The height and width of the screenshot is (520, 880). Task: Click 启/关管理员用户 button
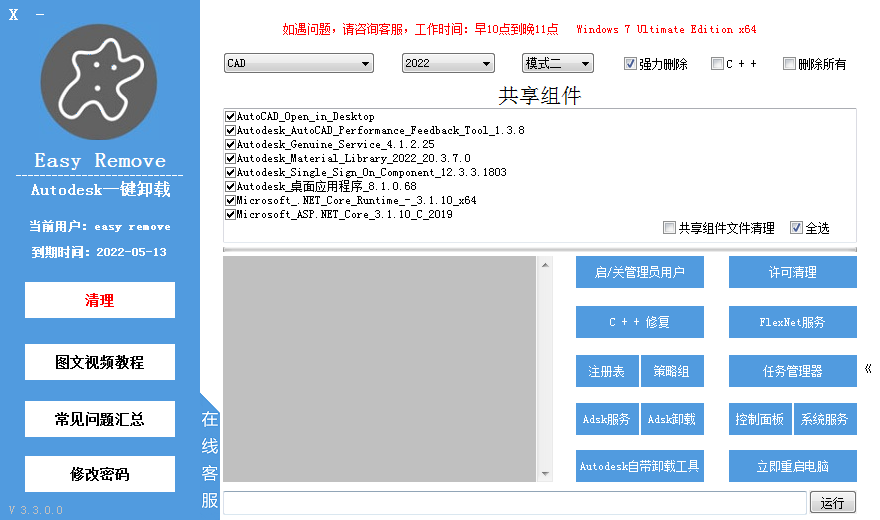640,272
